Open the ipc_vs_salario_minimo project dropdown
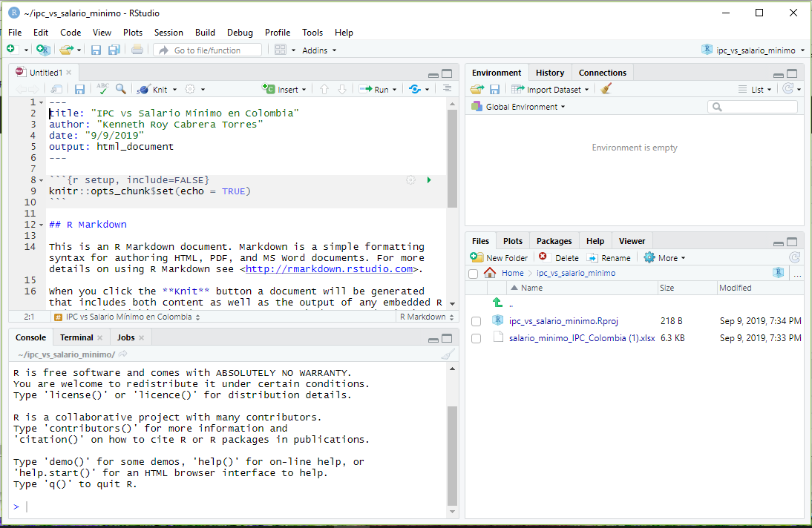812x528 pixels. click(x=753, y=50)
